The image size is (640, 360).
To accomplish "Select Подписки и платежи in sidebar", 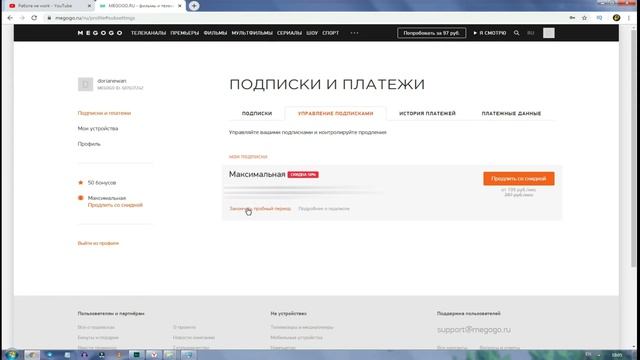I will pyautogui.click(x=104, y=113).
